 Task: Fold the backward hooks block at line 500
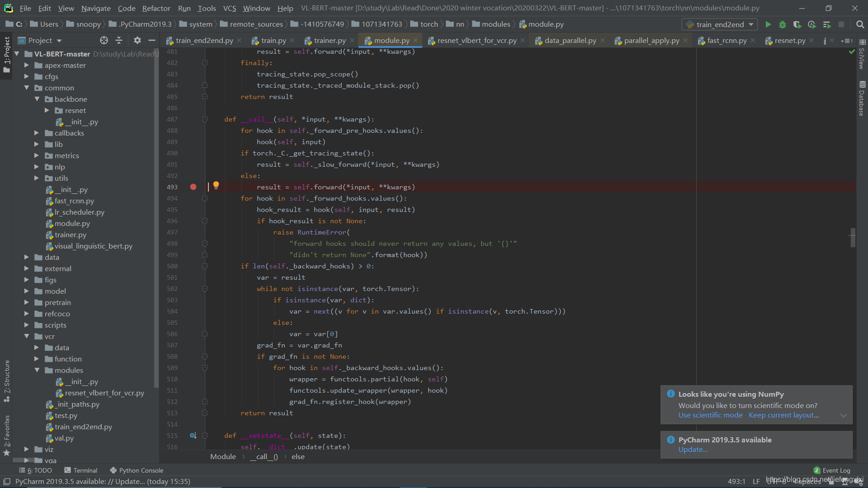click(205, 266)
